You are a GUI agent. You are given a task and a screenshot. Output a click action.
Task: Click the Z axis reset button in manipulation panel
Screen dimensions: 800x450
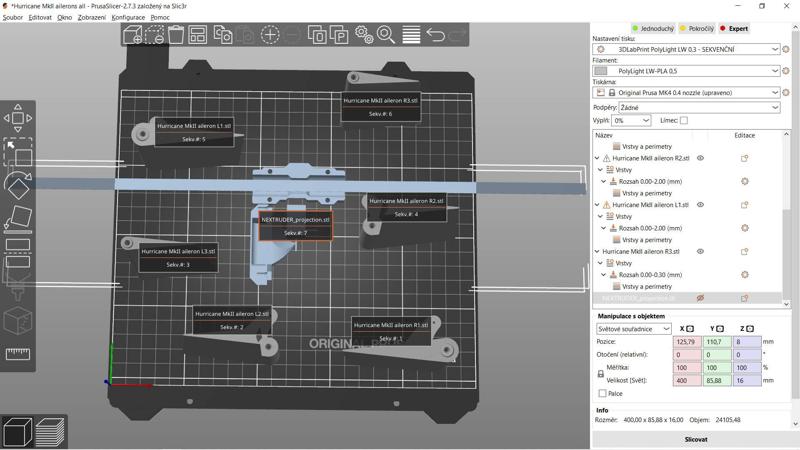(750, 329)
